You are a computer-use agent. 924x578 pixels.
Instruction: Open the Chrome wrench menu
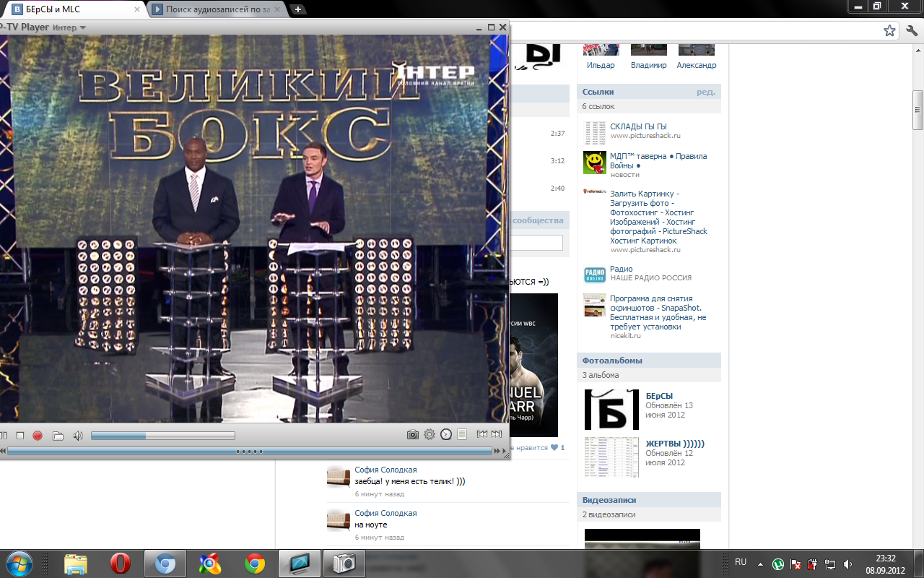click(x=912, y=30)
